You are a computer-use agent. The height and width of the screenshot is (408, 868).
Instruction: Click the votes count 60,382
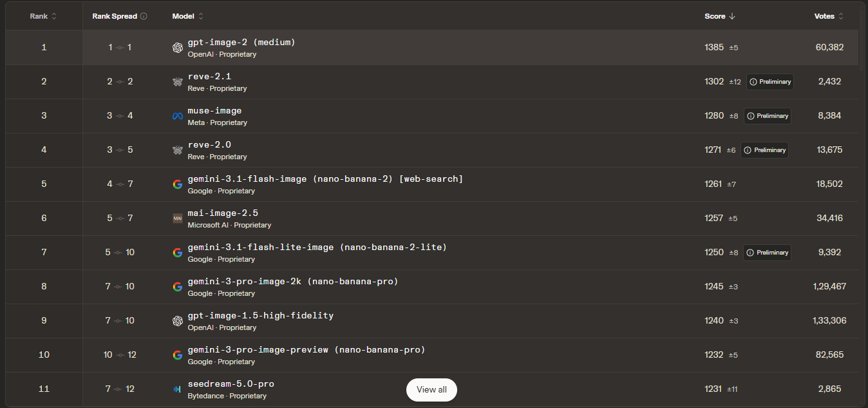(x=829, y=48)
